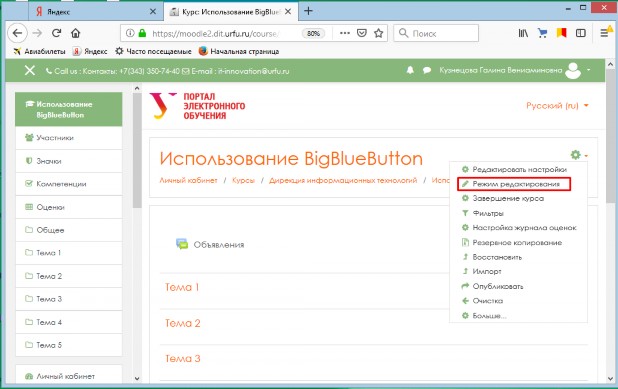
Task: Open Участники in side navigation
Action: [69, 138]
